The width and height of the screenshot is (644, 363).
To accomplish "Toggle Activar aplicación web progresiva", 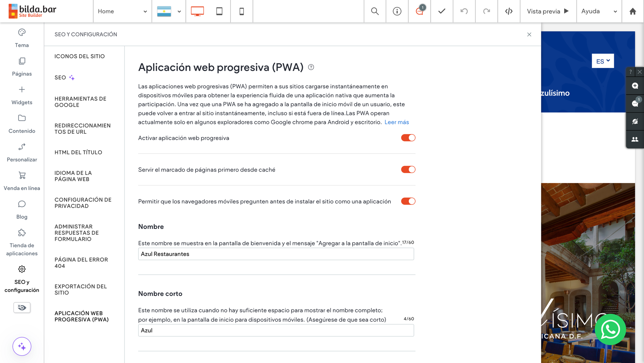I will pyautogui.click(x=408, y=138).
